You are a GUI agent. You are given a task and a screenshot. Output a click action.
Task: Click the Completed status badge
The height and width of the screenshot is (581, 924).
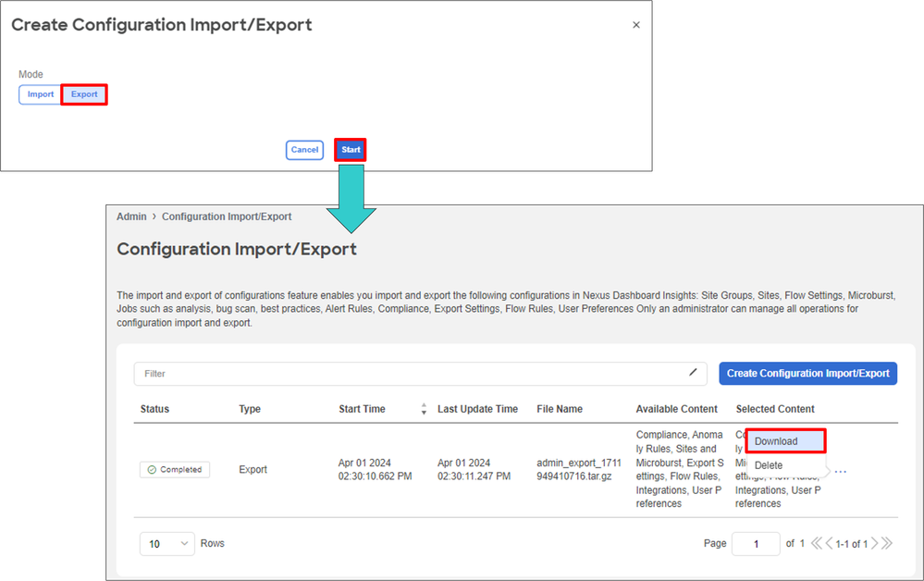tap(175, 470)
